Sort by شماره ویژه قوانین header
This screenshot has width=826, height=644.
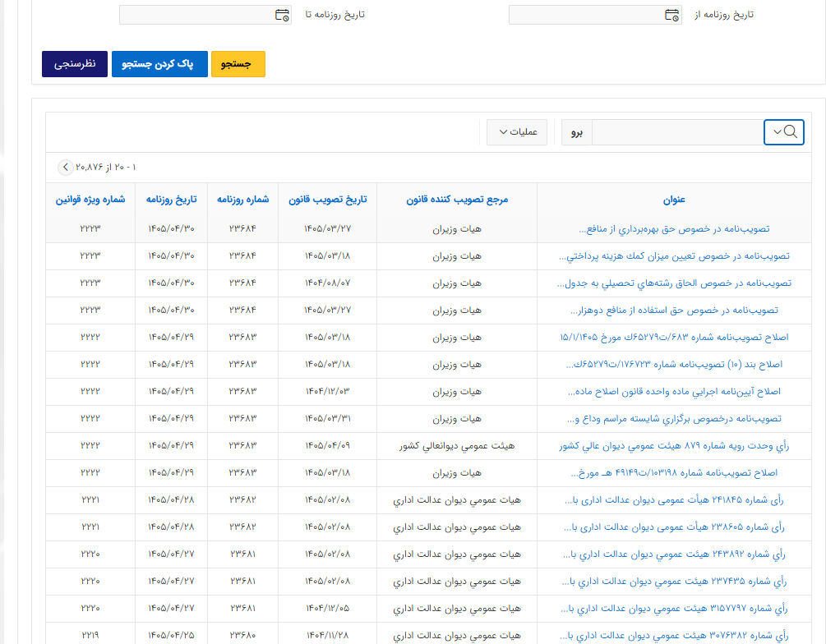[x=90, y=200]
